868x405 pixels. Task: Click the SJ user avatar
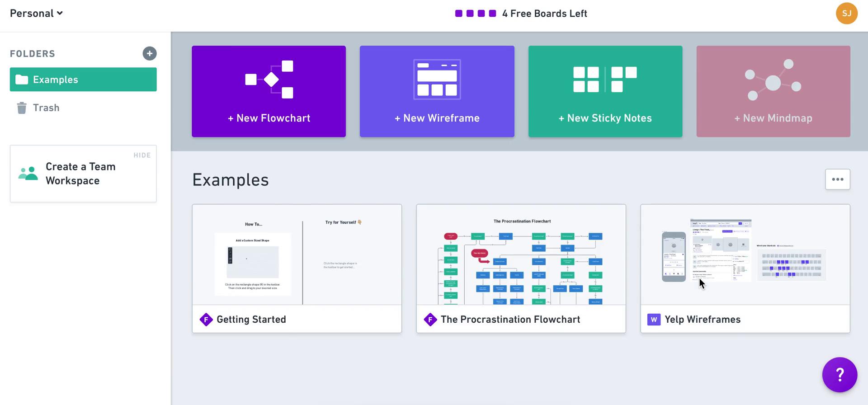[x=846, y=13]
